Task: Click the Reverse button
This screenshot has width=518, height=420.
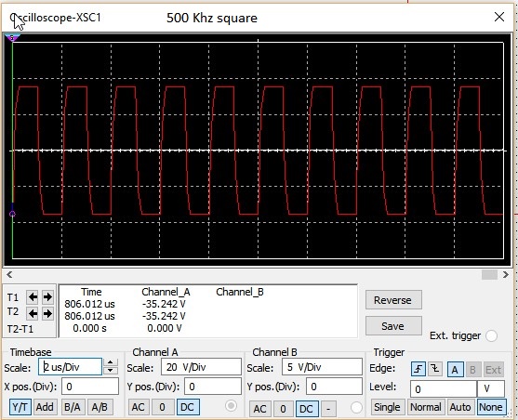Action: [x=393, y=300]
